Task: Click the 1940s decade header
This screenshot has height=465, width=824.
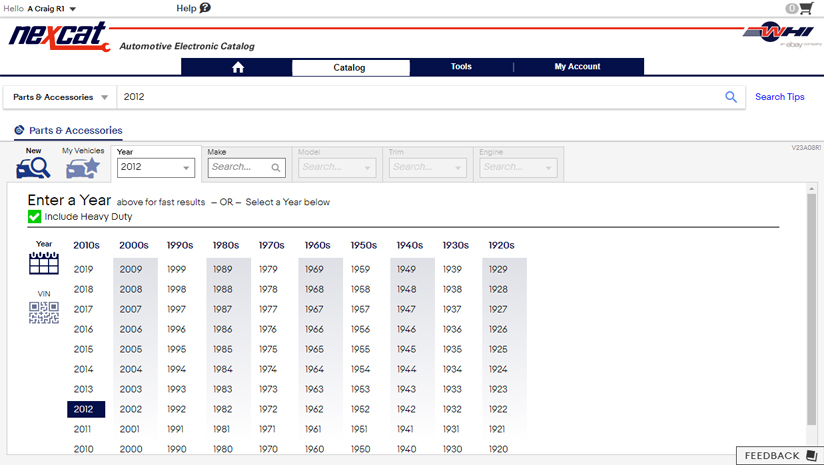Action: pyautogui.click(x=409, y=245)
